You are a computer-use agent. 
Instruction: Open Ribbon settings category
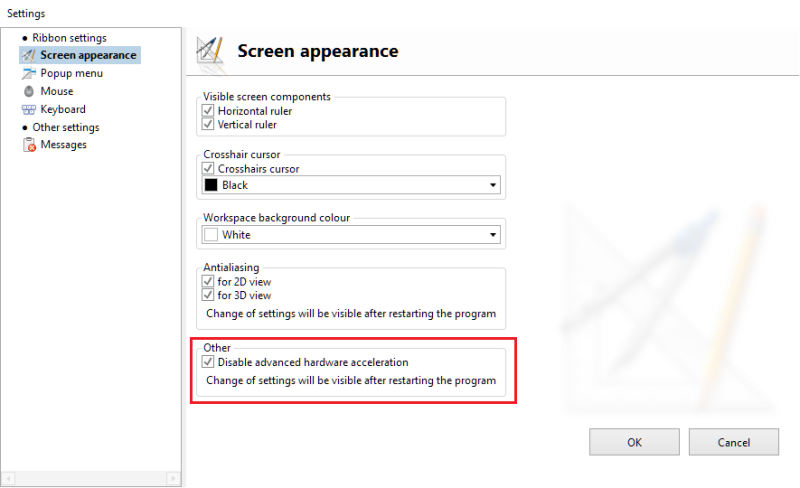(69, 38)
